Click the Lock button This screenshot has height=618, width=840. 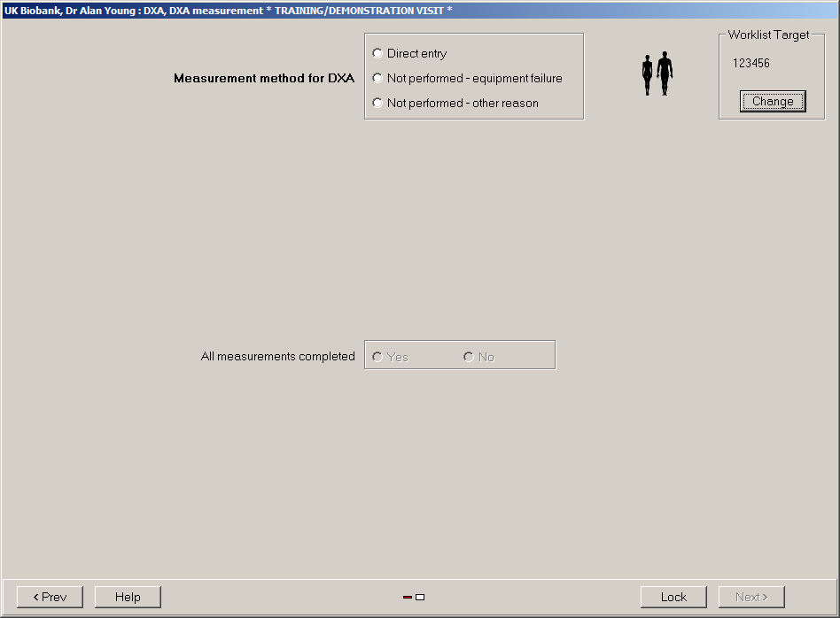(673, 597)
